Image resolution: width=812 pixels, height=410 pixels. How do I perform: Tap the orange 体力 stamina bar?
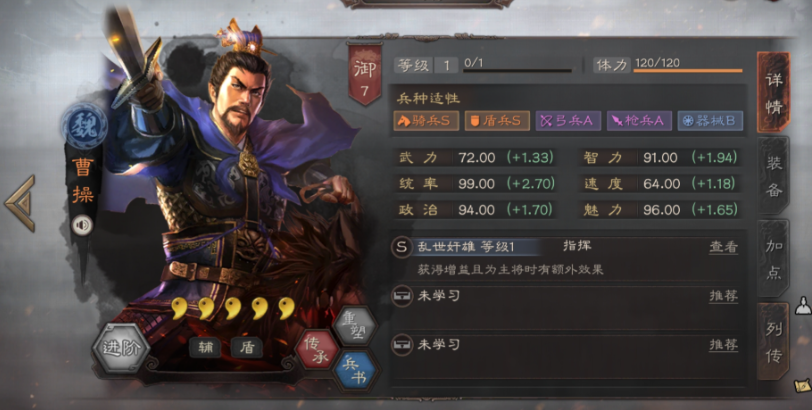pyautogui.click(x=688, y=70)
